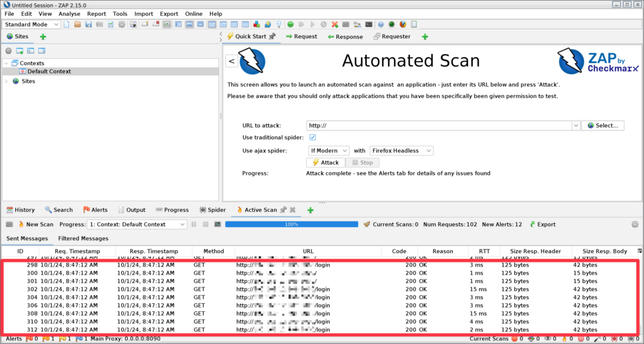644x344 pixels.
Task: Select the row with ID 302
Action: point(320,289)
